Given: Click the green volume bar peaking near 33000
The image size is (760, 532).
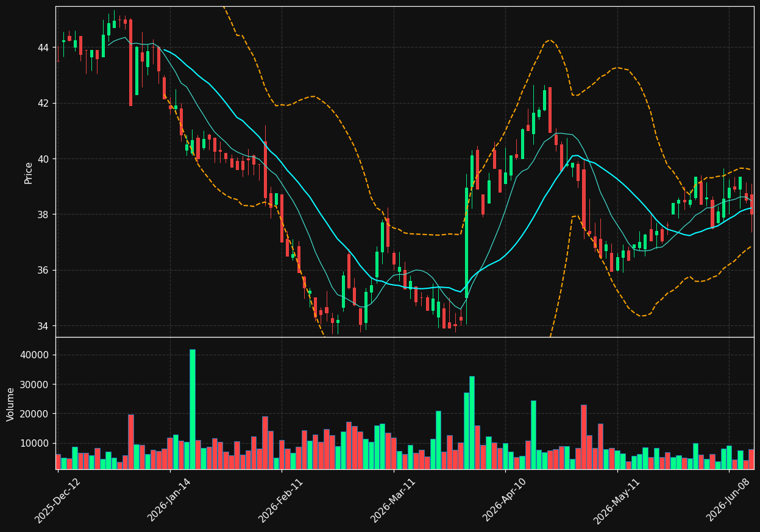Looking at the screenshot, I should point(472,422).
